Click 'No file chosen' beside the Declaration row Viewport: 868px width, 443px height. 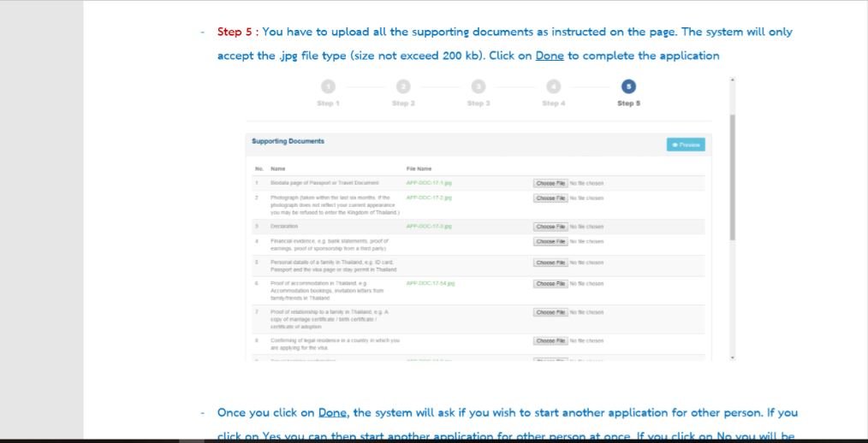[x=586, y=227]
